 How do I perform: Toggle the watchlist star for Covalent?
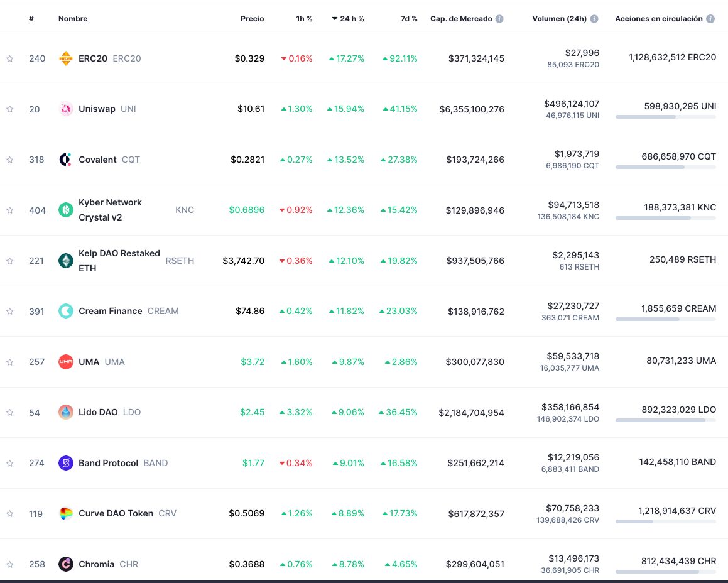coord(10,160)
